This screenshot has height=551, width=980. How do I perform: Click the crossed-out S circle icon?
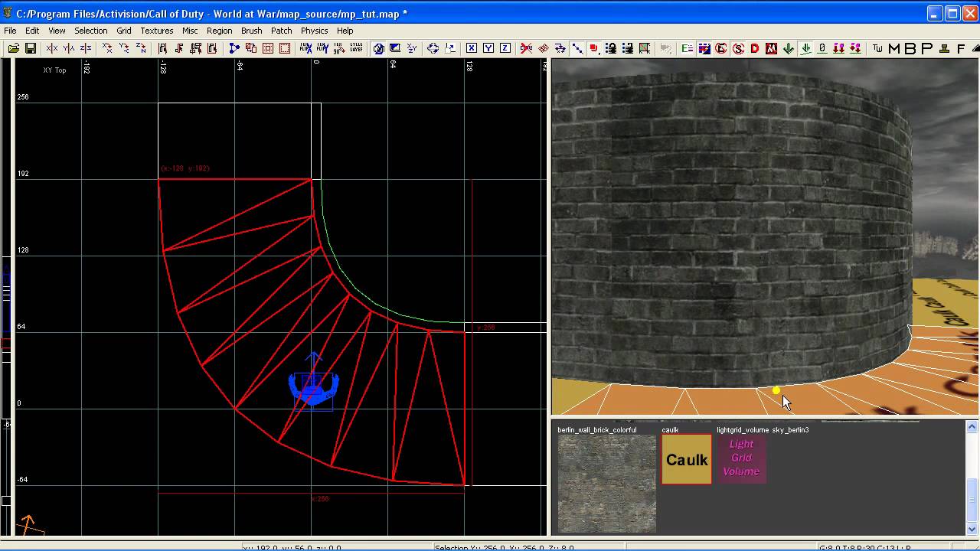(x=738, y=48)
